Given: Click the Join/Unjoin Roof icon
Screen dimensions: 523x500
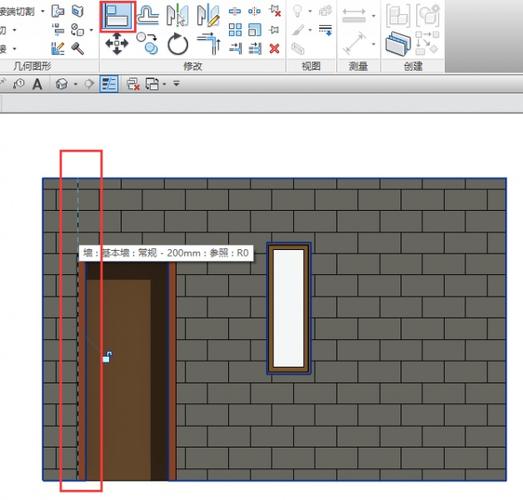Looking at the screenshot, I should (x=58, y=11).
